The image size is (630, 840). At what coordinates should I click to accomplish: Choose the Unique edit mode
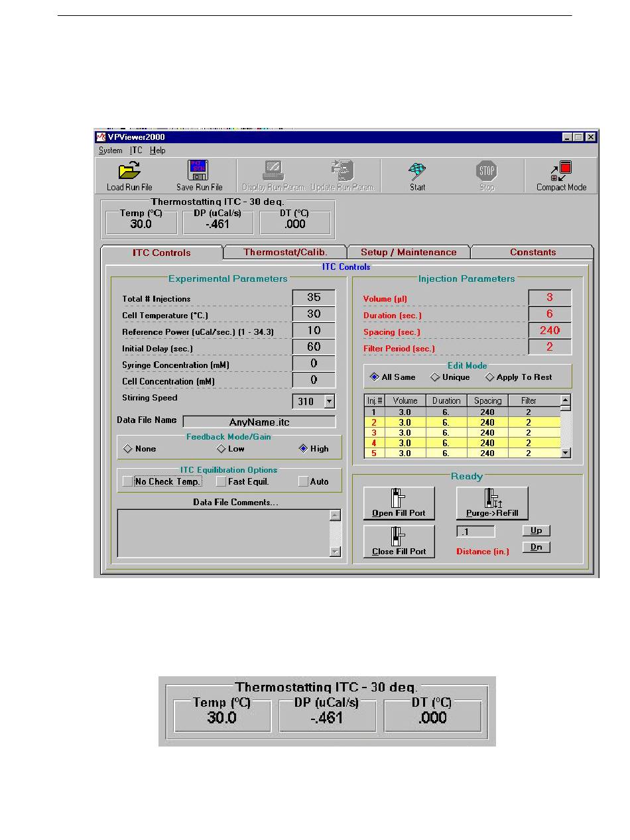[435, 377]
